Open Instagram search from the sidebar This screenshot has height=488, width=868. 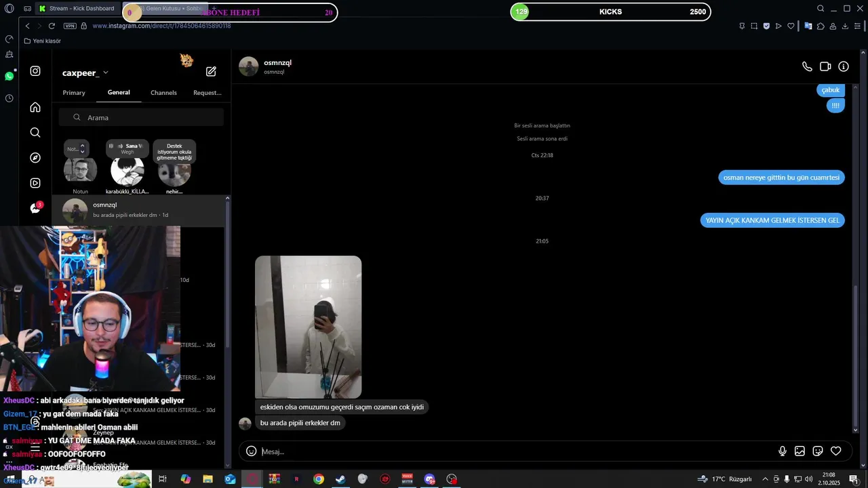(35, 132)
